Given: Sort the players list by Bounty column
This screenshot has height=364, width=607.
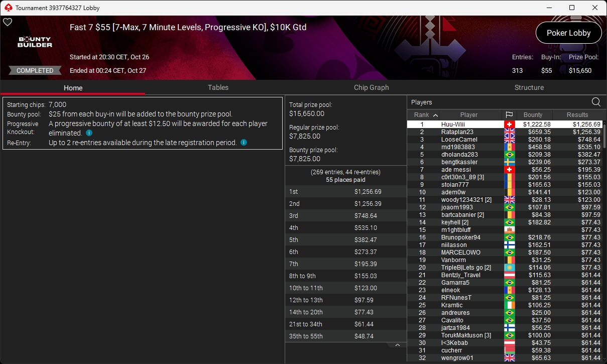Looking at the screenshot, I should [x=533, y=114].
